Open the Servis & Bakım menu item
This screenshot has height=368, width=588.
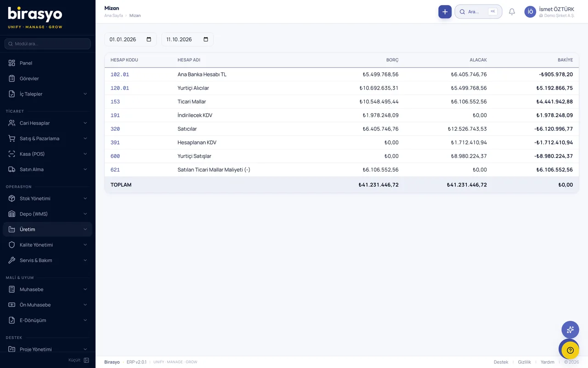click(x=48, y=260)
